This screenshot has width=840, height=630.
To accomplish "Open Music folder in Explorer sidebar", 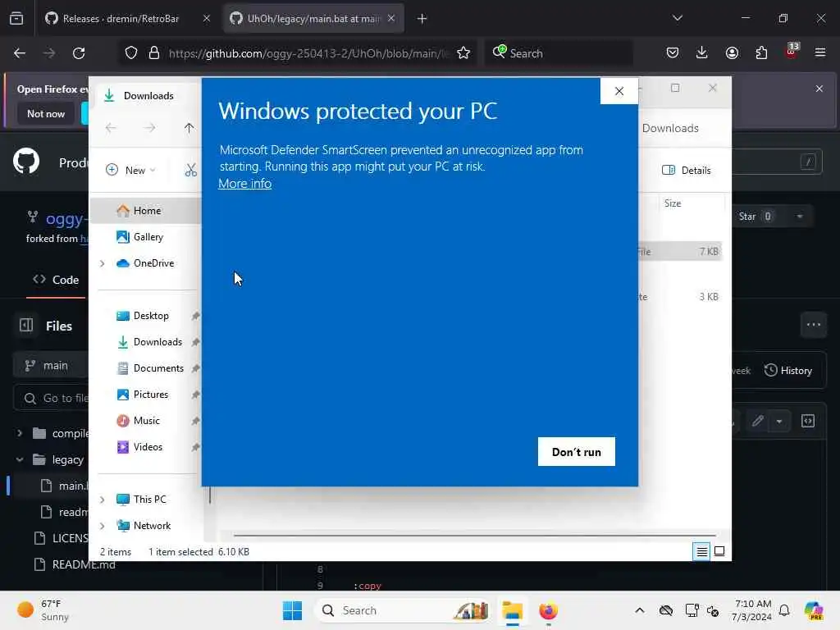I will (146, 421).
